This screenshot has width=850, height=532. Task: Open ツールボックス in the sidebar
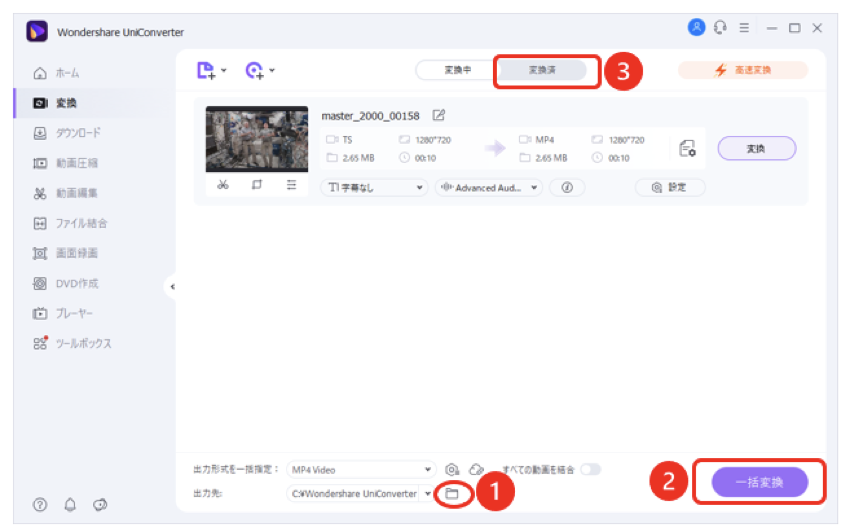tap(73, 343)
